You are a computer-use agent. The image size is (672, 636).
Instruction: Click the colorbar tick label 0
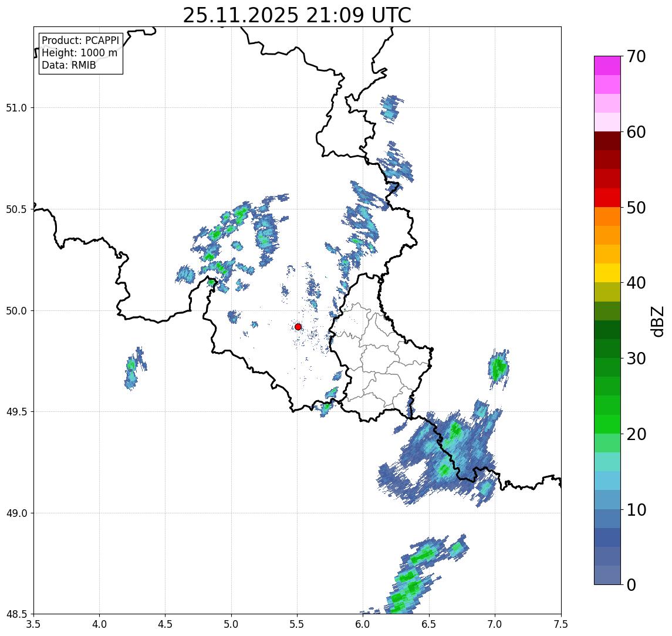click(x=632, y=585)
